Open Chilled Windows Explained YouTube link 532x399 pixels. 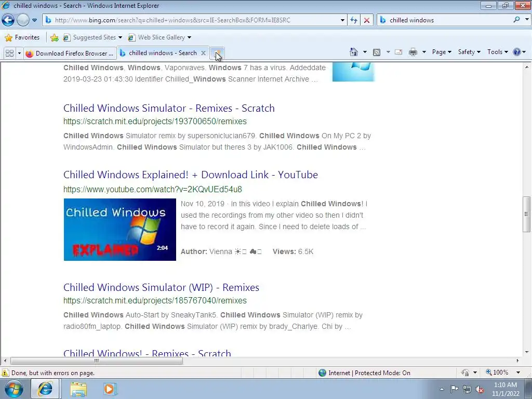(x=191, y=175)
